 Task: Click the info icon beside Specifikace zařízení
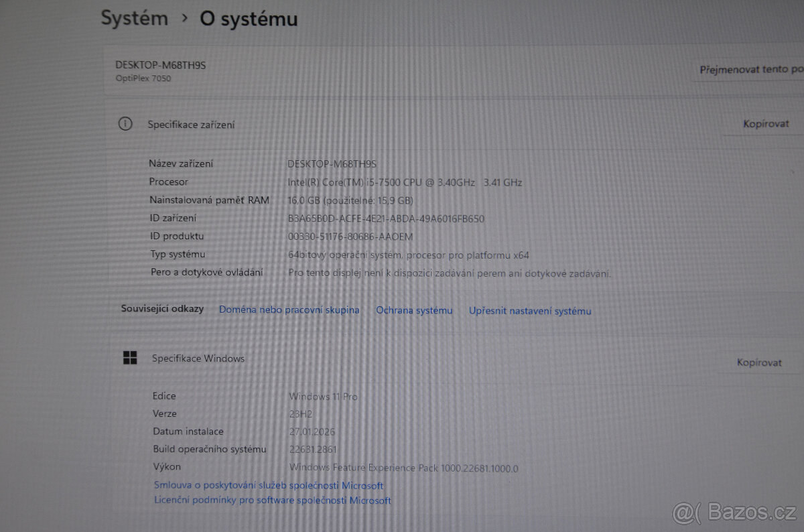[x=125, y=123]
